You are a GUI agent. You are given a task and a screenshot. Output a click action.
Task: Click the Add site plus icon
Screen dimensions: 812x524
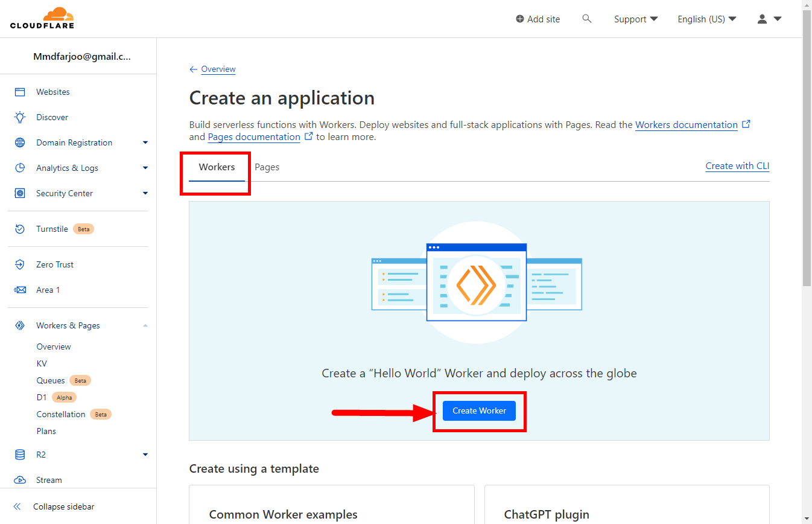[x=520, y=19]
